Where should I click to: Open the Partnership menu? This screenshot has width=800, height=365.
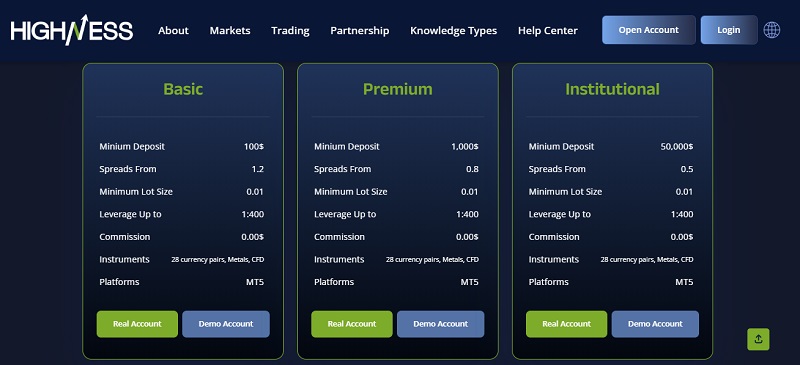pyautogui.click(x=360, y=31)
